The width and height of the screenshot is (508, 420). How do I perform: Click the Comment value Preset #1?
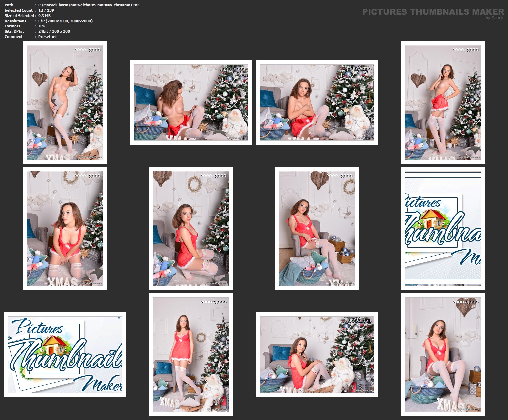coord(47,37)
